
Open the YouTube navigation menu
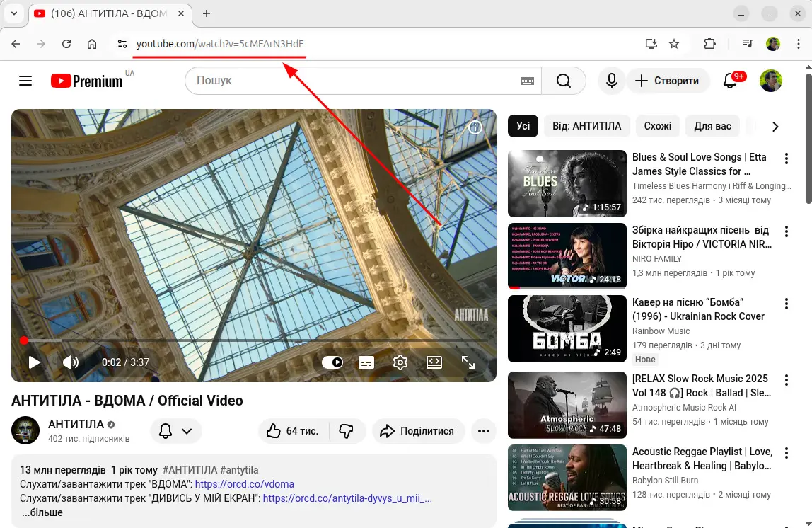[25, 80]
